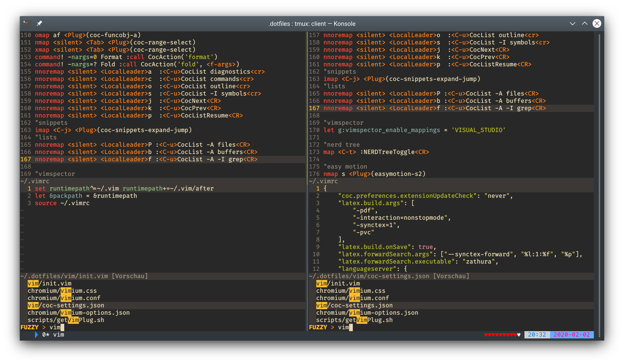Click the Konsole terminal icon in the title bar
This screenshot has height=364, width=624.
coord(26,23)
